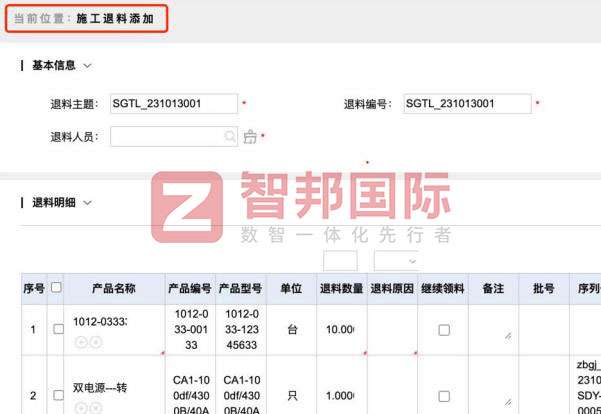Viewport: 601px width, 414px height.
Task: Click the 批号 column header
Action: click(544, 288)
